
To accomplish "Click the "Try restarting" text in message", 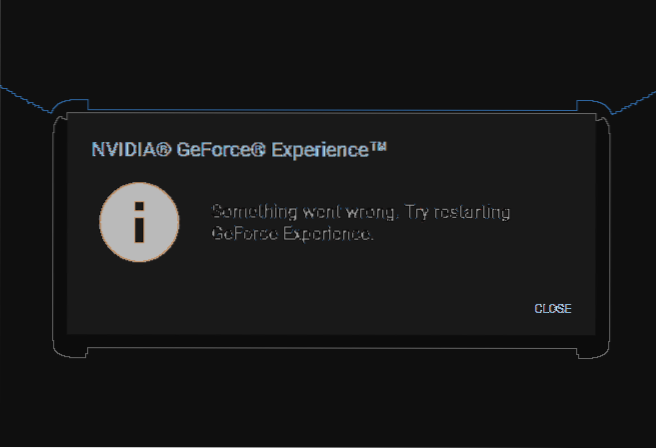I will (457, 212).
